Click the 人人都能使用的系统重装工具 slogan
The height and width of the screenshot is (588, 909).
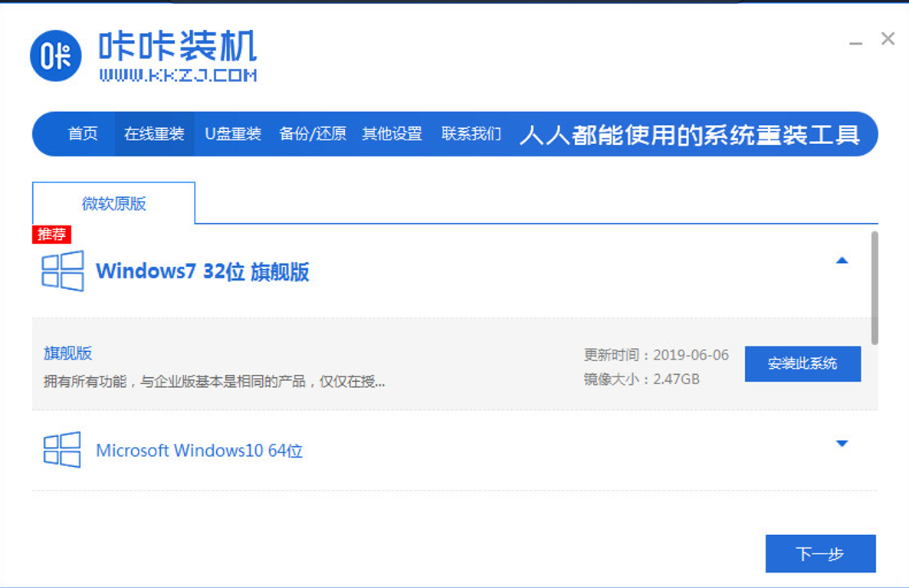pos(690,135)
